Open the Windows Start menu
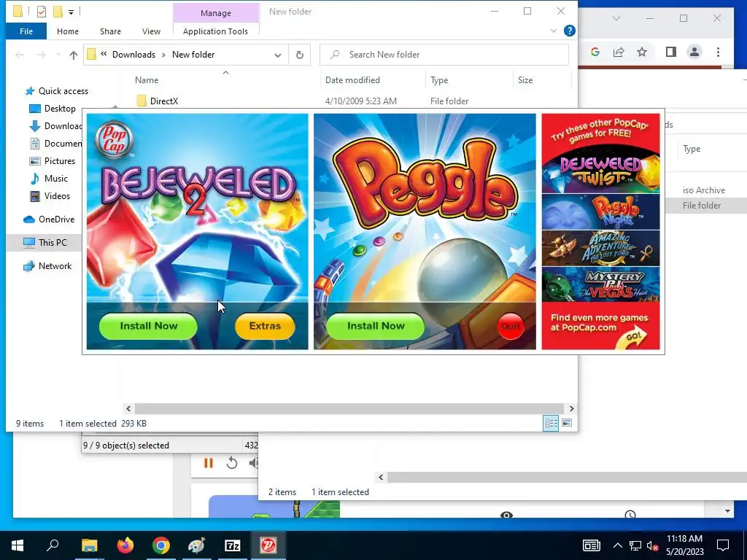 coord(18,545)
